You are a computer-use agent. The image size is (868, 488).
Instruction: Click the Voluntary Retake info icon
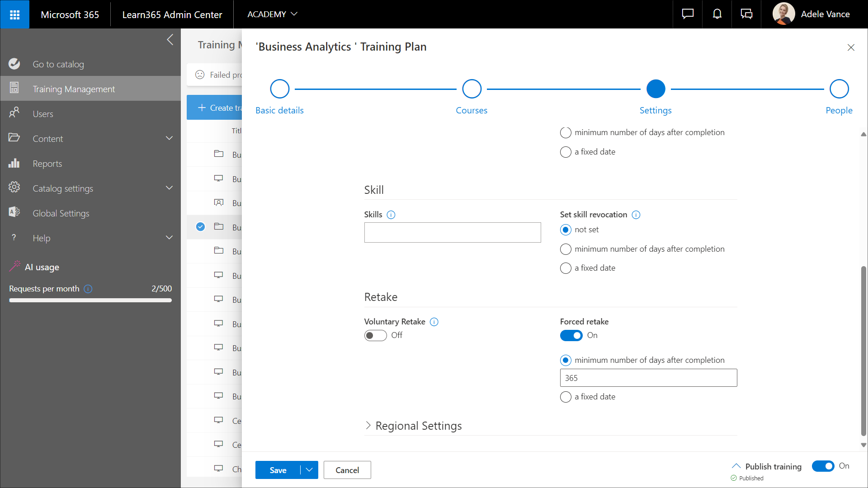click(x=434, y=322)
